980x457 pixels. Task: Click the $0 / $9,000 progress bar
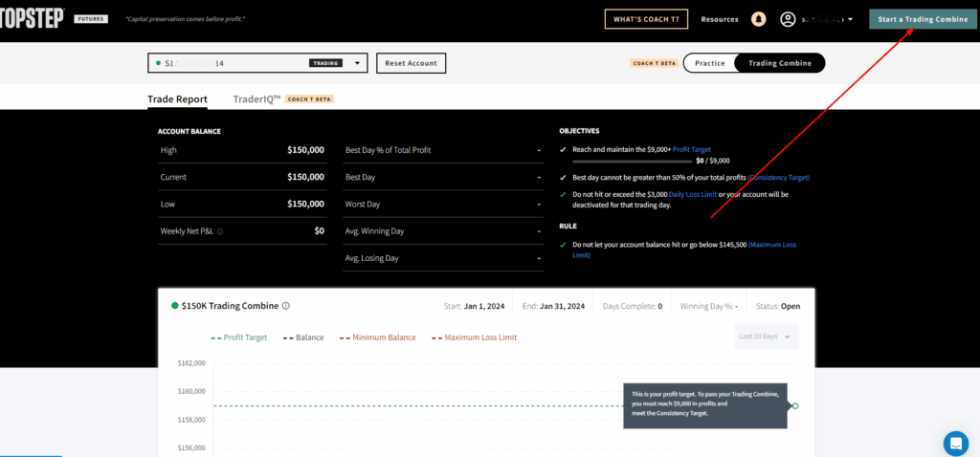631,161
